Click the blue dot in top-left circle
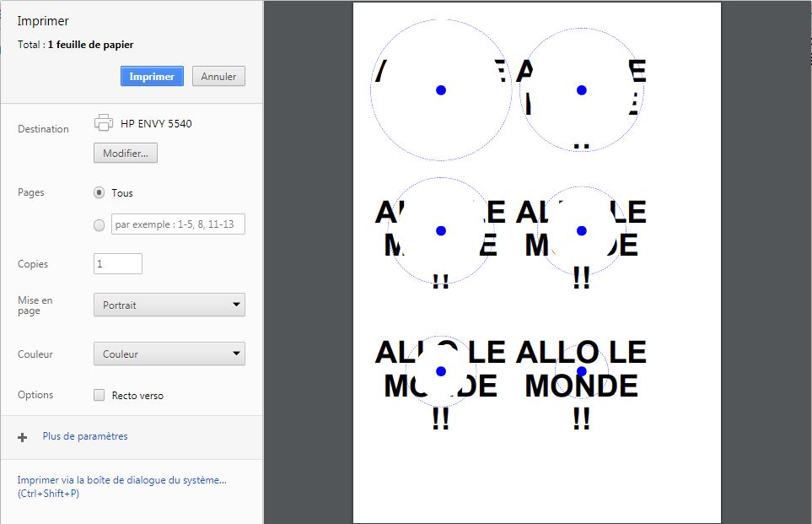Viewport: 812px width, 524px height. pyautogui.click(x=441, y=90)
